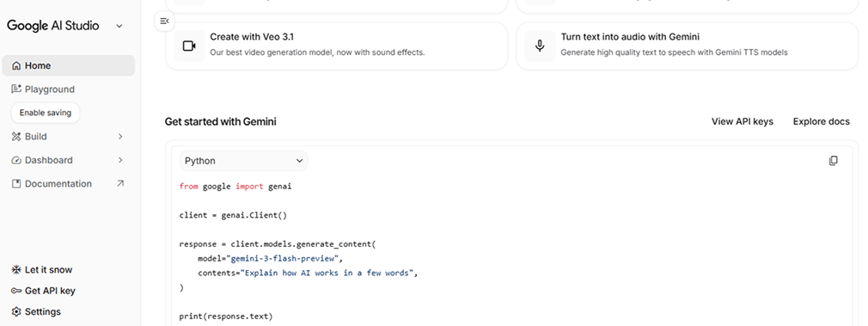Click the Settings gear icon
Viewport: 868px width, 326px height.
pos(16,311)
